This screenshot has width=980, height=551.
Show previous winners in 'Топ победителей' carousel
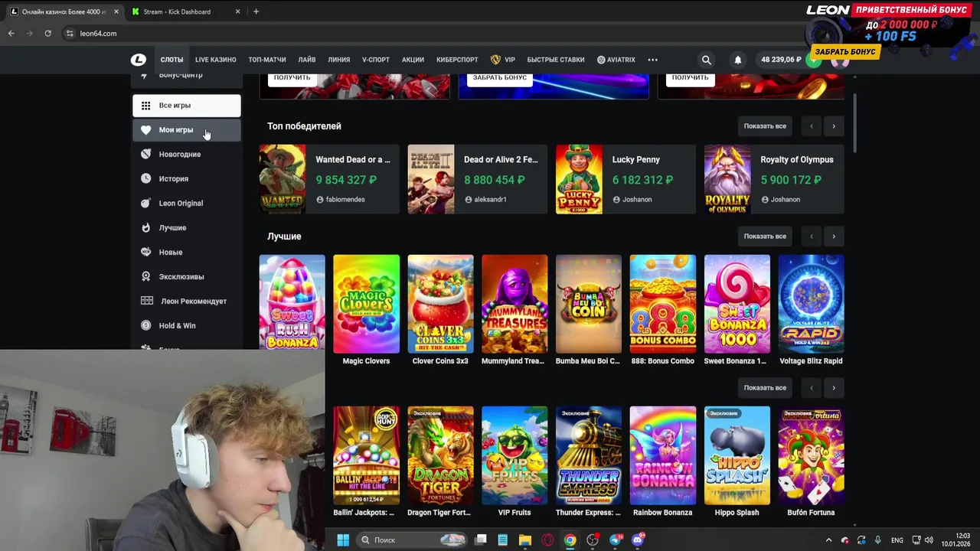point(812,126)
